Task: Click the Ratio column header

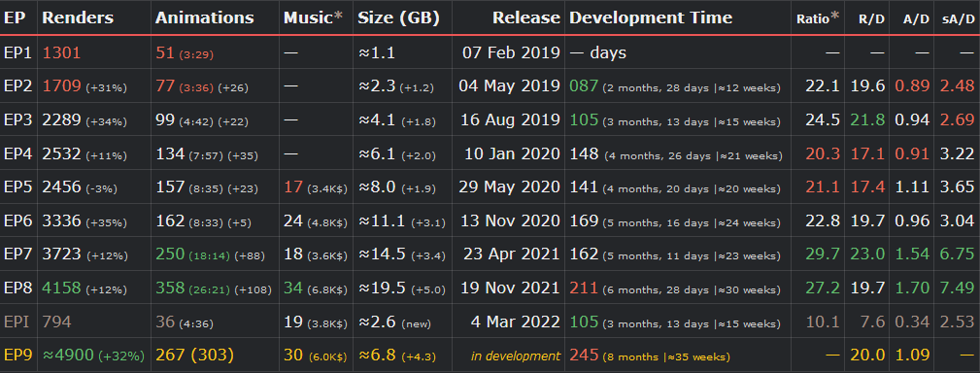Action: coord(818,18)
